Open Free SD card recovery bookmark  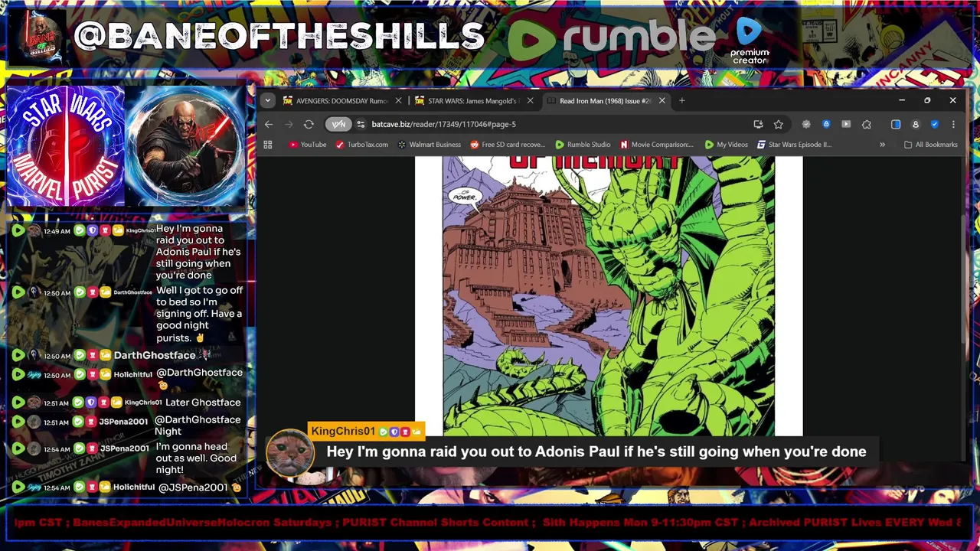click(509, 145)
